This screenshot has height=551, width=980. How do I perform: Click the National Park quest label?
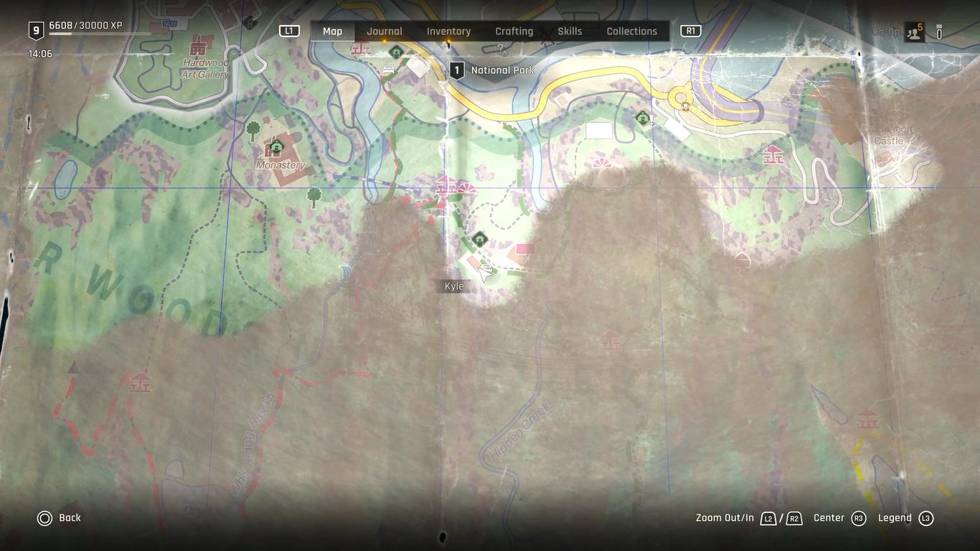point(503,70)
